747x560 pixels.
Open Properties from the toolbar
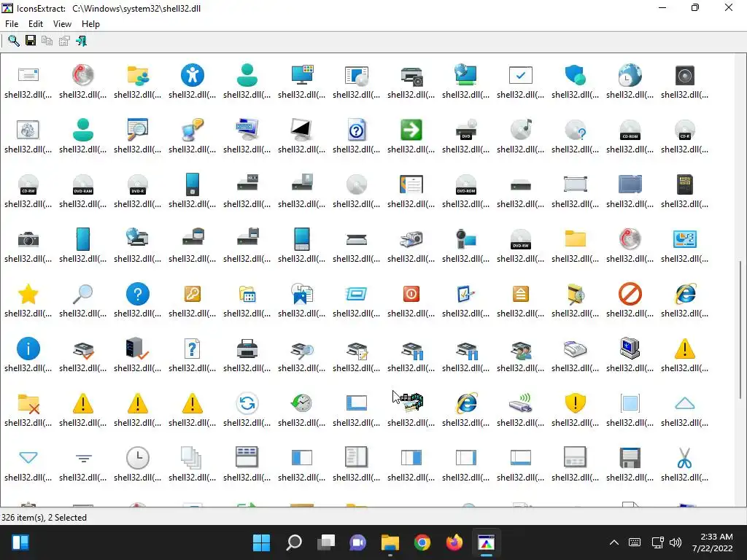click(x=64, y=41)
